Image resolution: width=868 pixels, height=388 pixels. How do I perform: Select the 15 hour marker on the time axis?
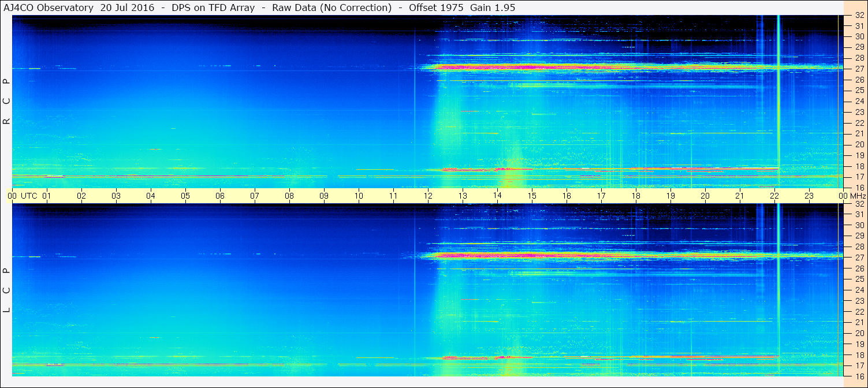tap(532, 196)
